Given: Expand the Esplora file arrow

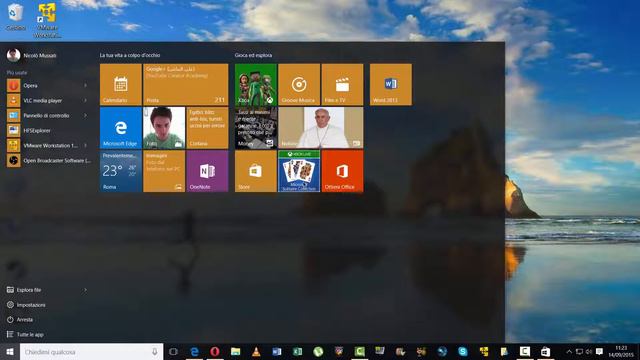Looking at the screenshot, I should point(86,290).
